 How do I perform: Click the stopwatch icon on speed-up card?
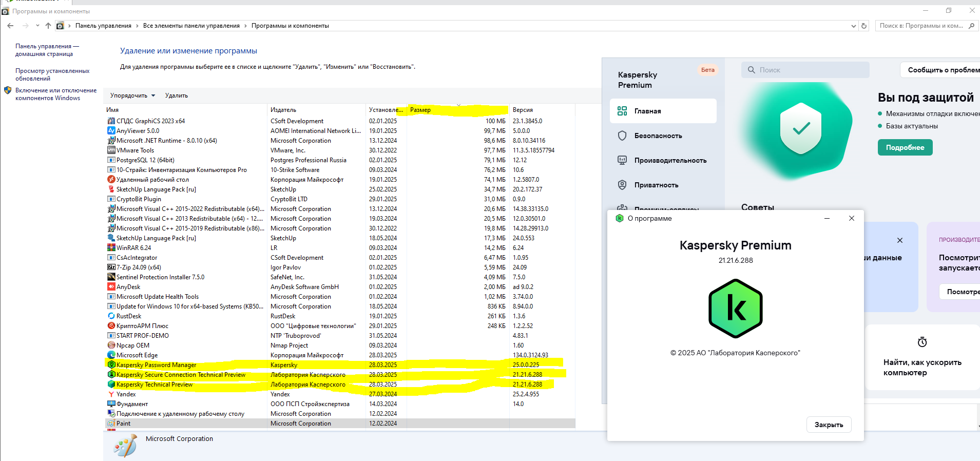click(x=922, y=342)
